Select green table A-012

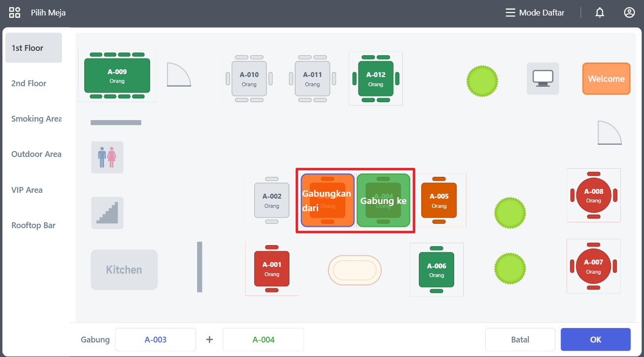376,78
